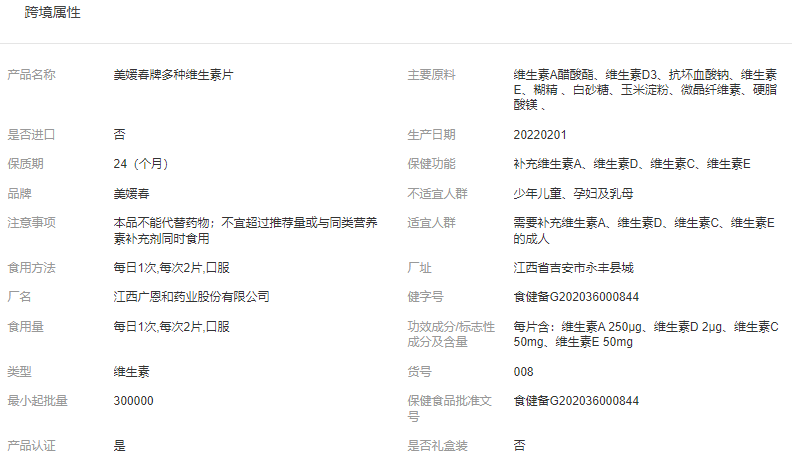Select the health function value 补充维生素A、维生素D
This screenshot has width=792, height=462.
pyautogui.click(x=632, y=164)
